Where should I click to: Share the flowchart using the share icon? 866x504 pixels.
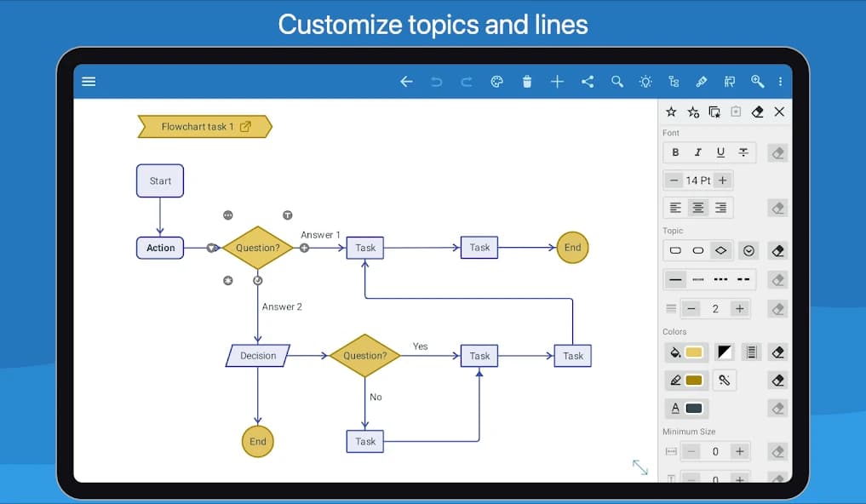coord(587,81)
